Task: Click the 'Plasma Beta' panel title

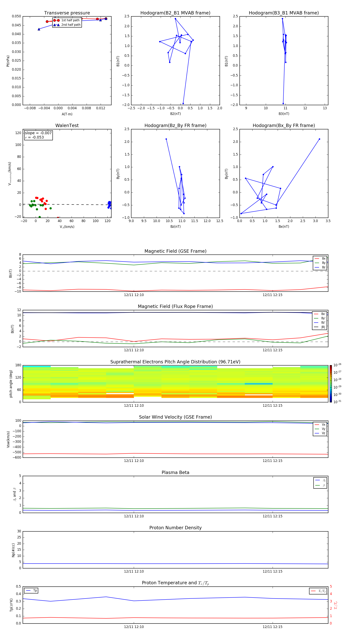Action: 175,472
